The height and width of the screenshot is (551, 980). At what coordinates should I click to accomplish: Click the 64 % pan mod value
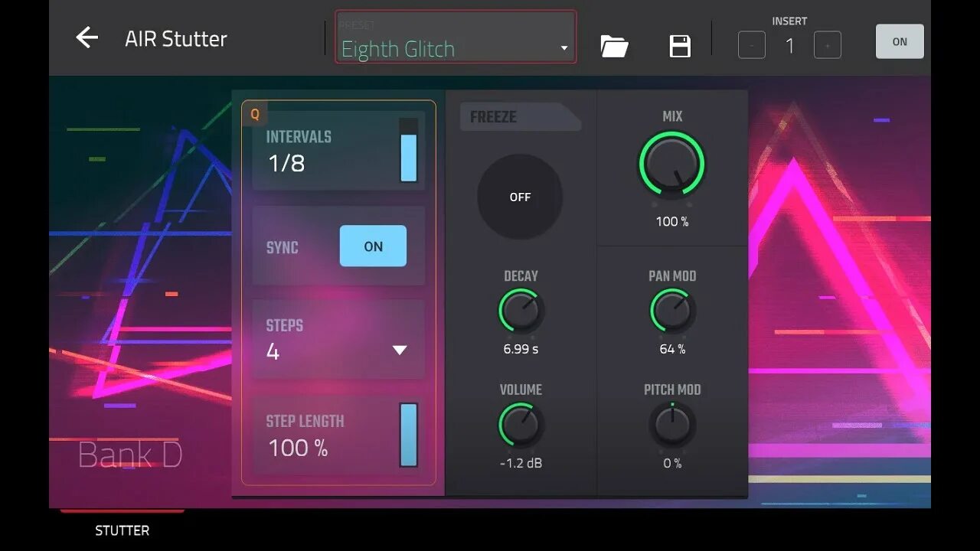click(672, 349)
